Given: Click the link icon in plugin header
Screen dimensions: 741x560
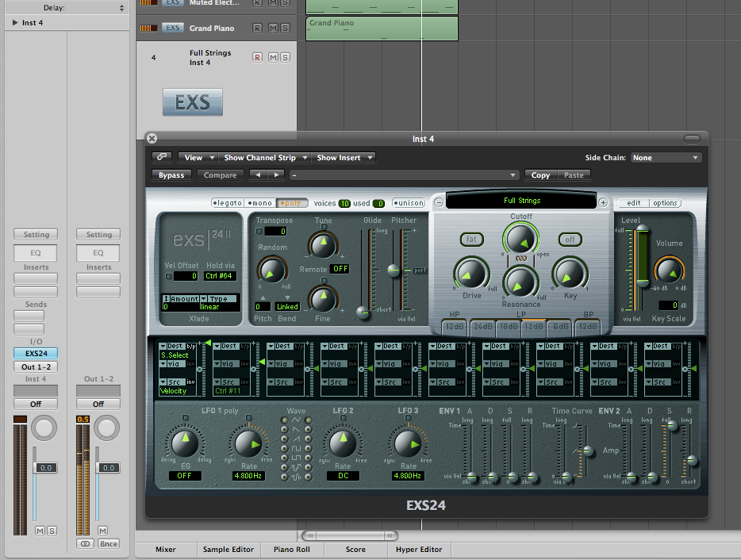Looking at the screenshot, I should point(162,157).
